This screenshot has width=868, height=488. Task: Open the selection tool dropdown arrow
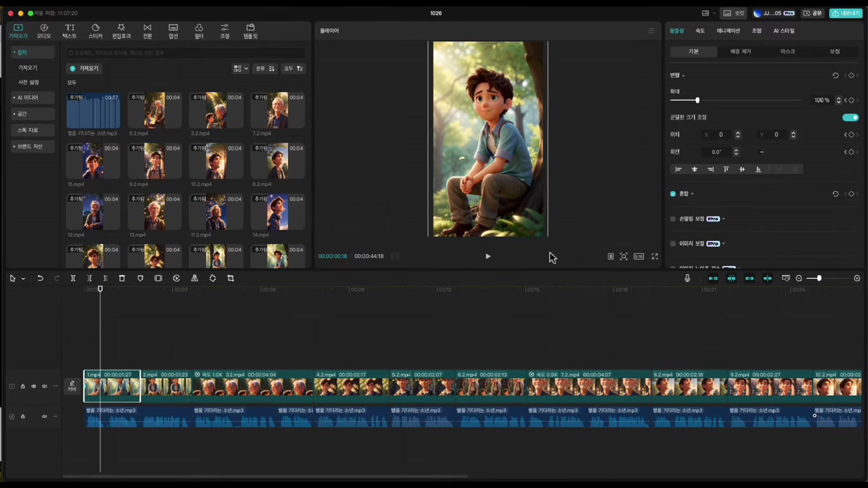pos(23,279)
